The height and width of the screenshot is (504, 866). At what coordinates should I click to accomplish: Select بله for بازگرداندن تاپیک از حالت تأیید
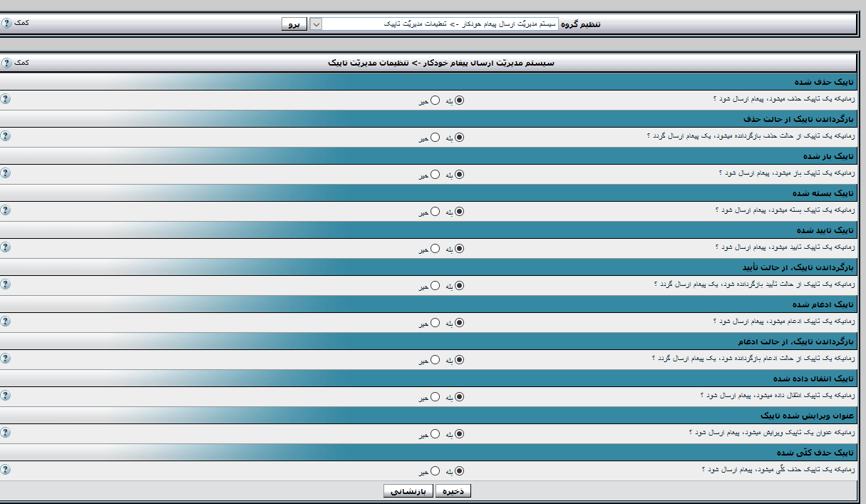click(x=459, y=286)
